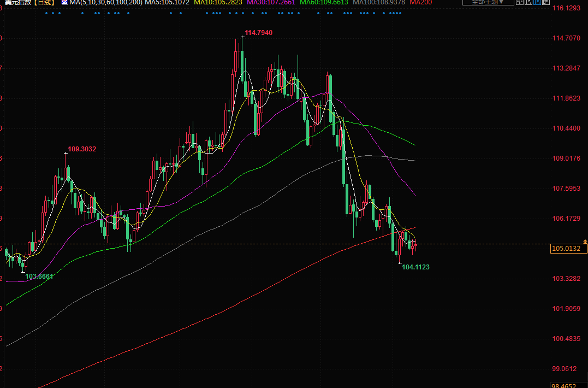The width and height of the screenshot is (588, 388).
Task: Click the first grid layout icon at top right
Action: pos(519,2)
